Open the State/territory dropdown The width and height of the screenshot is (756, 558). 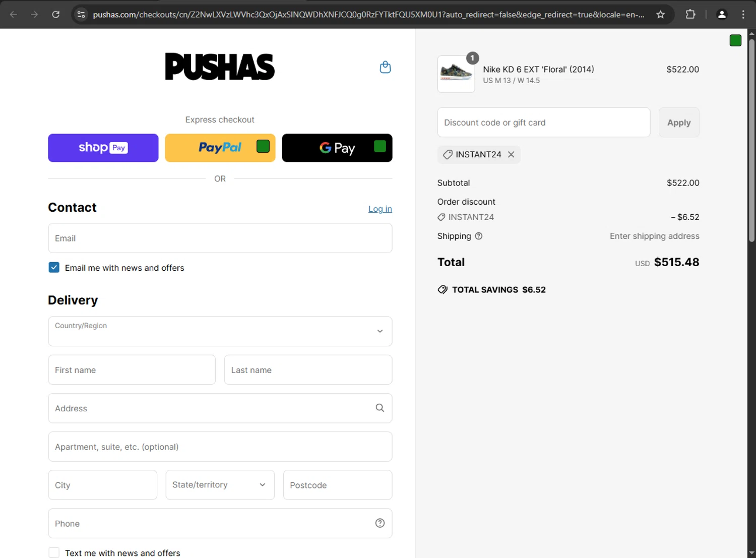(220, 485)
